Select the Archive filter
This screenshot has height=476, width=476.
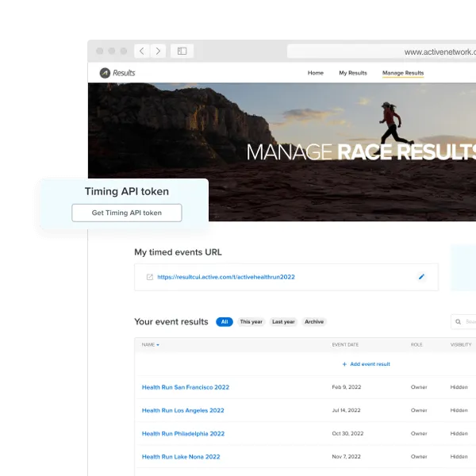point(314,322)
